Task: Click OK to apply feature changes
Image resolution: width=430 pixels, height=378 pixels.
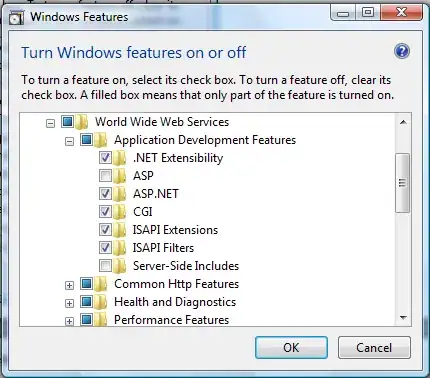Action: coord(291,348)
